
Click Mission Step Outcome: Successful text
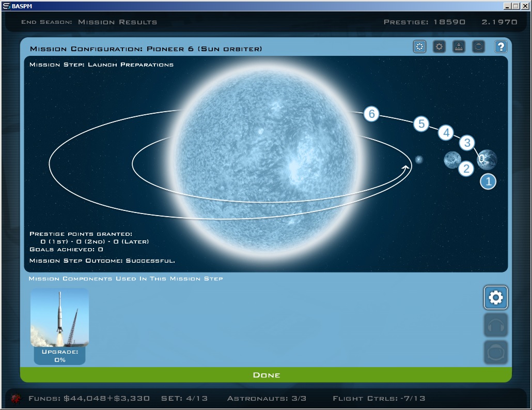point(102,261)
